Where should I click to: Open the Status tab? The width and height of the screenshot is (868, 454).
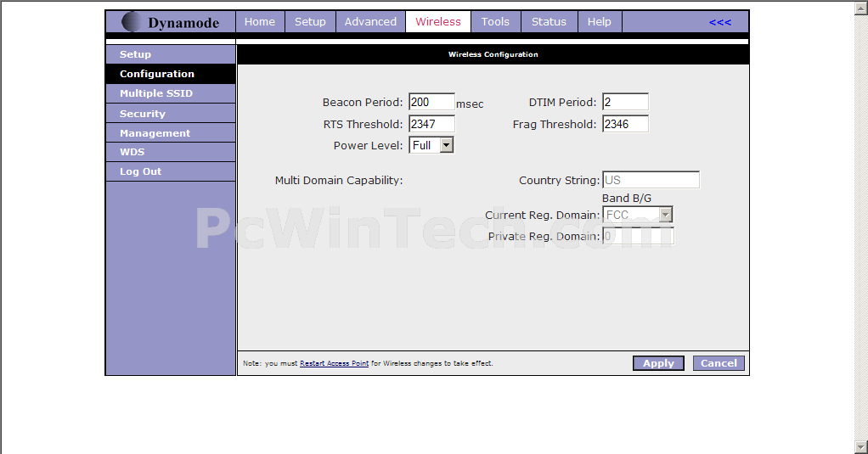[549, 21]
